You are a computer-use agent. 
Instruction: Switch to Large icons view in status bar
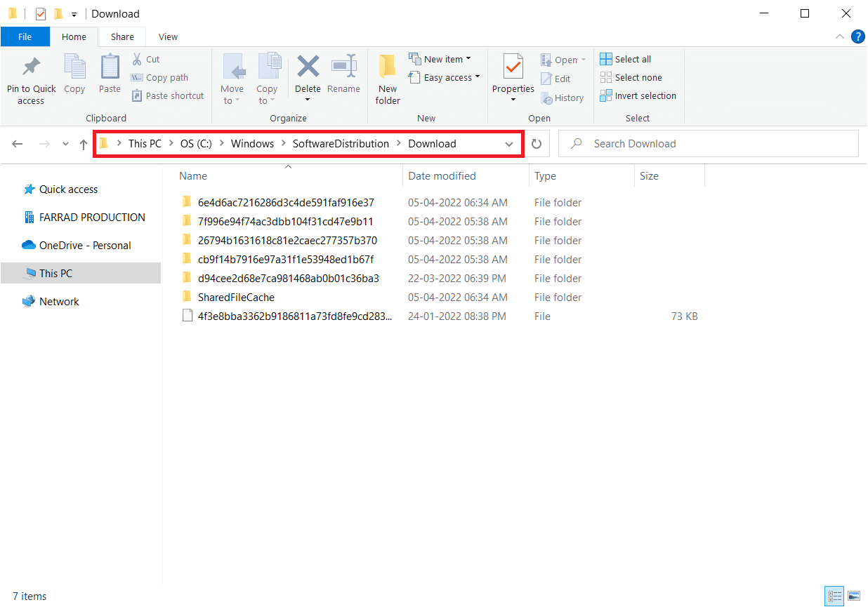tap(853, 596)
